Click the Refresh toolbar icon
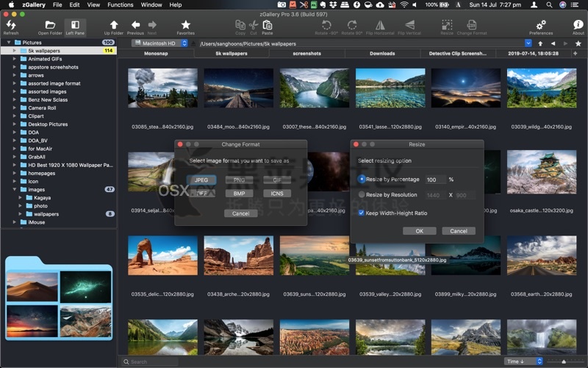Image resolution: width=588 pixels, height=368 pixels. [x=11, y=25]
